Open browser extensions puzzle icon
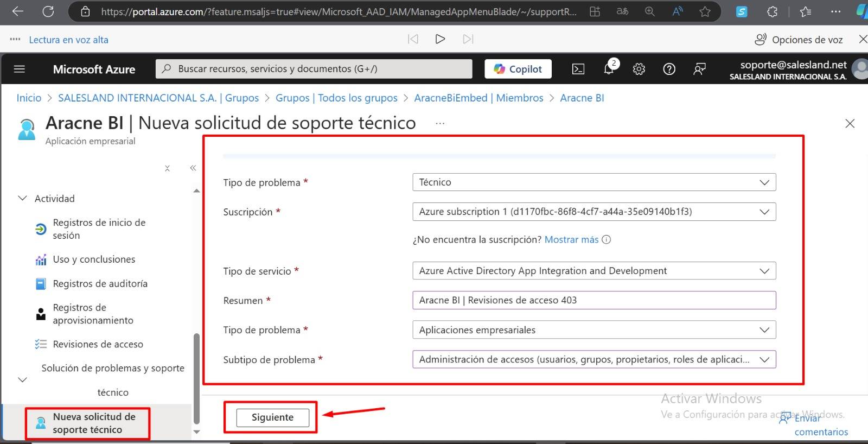This screenshot has height=444, width=868. [772, 11]
